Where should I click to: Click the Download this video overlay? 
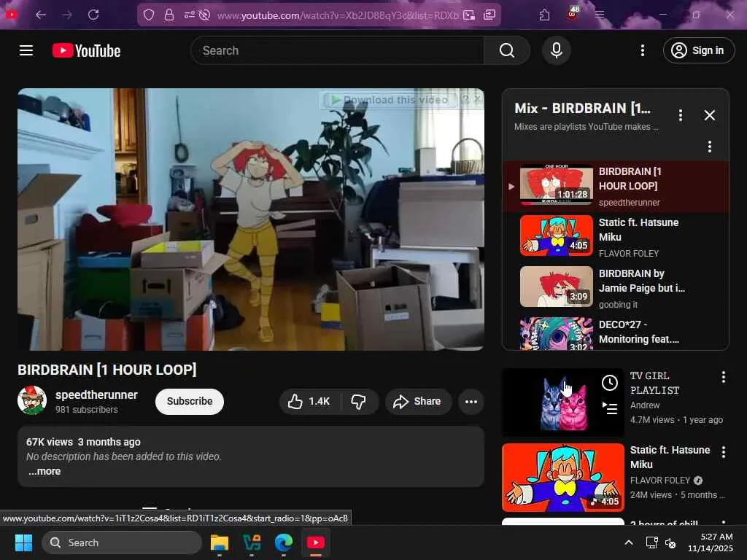click(390, 99)
